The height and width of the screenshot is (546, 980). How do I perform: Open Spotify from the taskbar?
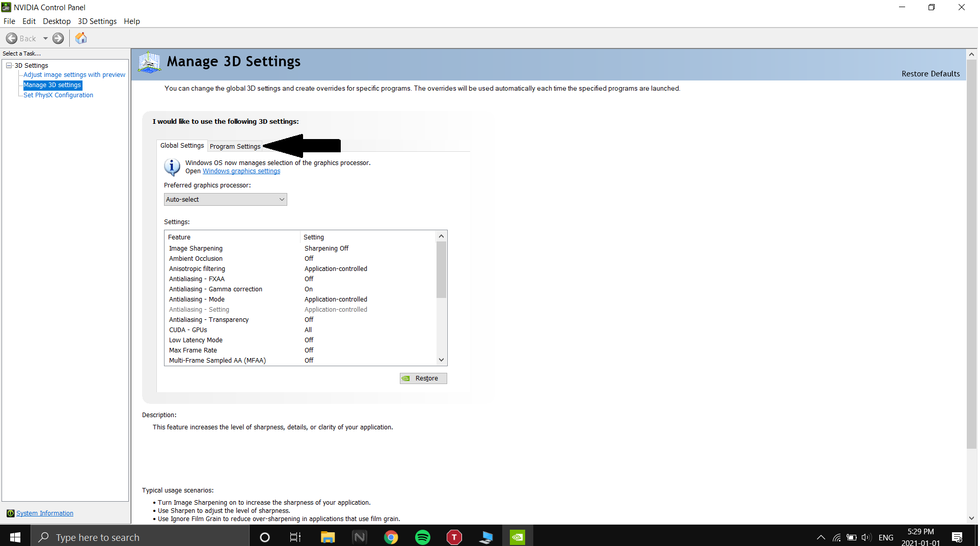coord(423,537)
